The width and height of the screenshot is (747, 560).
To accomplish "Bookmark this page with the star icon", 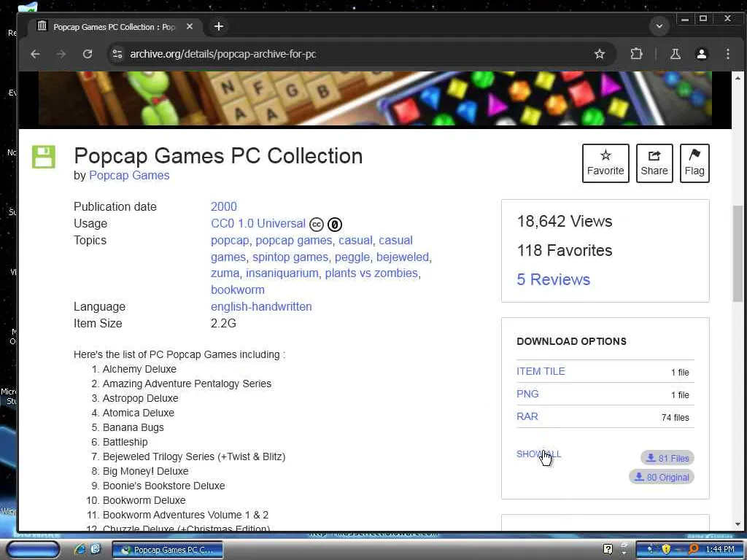I will (x=600, y=54).
